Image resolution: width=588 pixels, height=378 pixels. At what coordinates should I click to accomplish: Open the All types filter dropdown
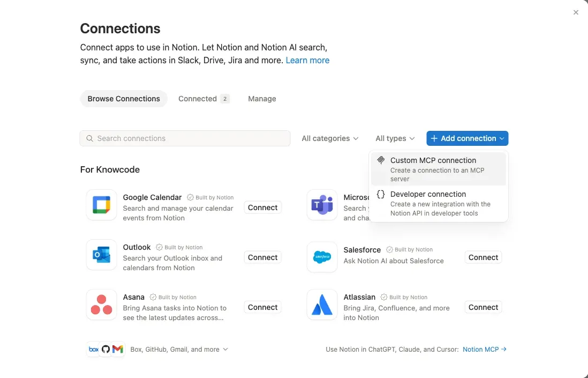coord(395,138)
